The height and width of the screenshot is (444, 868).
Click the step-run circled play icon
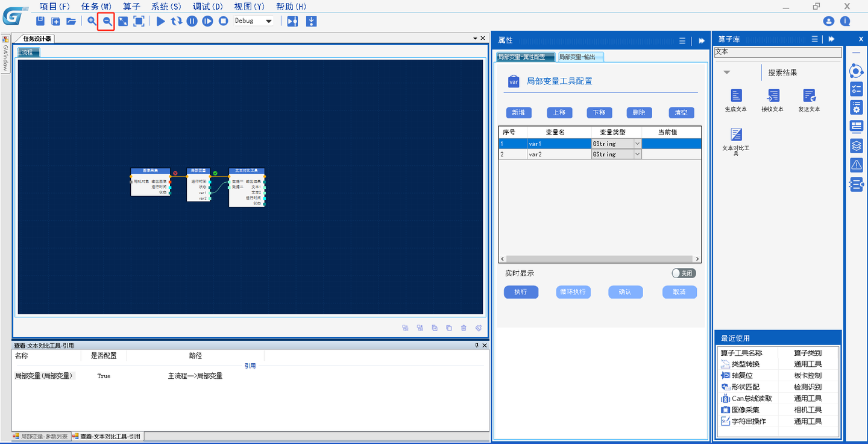coord(207,21)
